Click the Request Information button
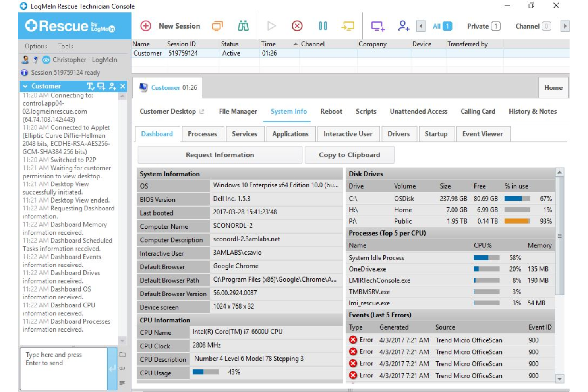The image size is (588, 392). pyautogui.click(x=220, y=155)
